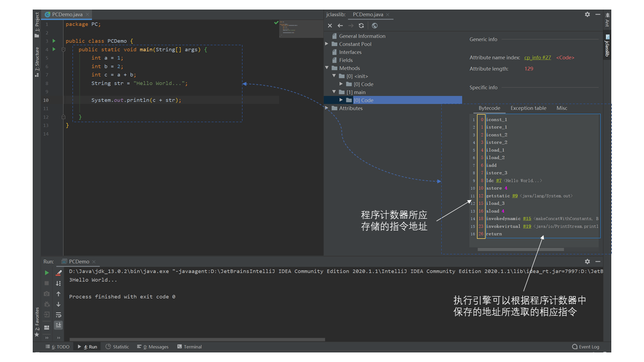The image size is (644, 362).
Task: Open the 2: Favorites side panel
Action: pos(37,322)
